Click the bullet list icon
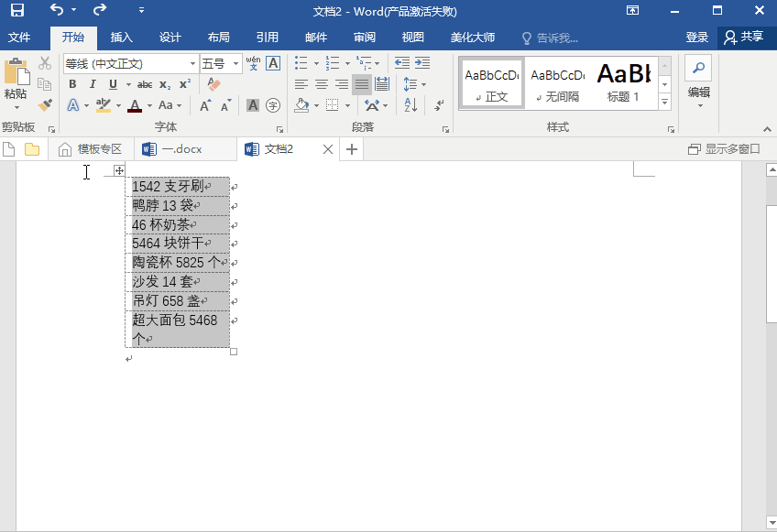This screenshot has width=777, height=532. 301,63
